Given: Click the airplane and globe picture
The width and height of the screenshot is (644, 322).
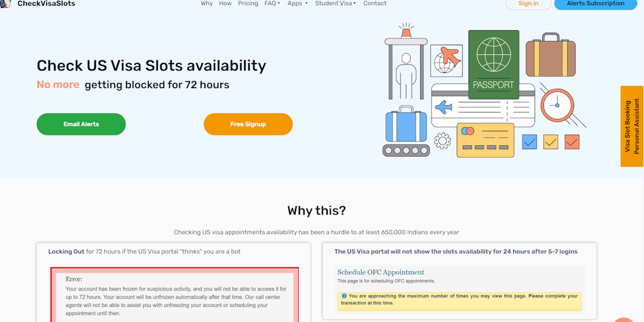Looking at the screenshot, I should pyautogui.click(x=447, y=61).
